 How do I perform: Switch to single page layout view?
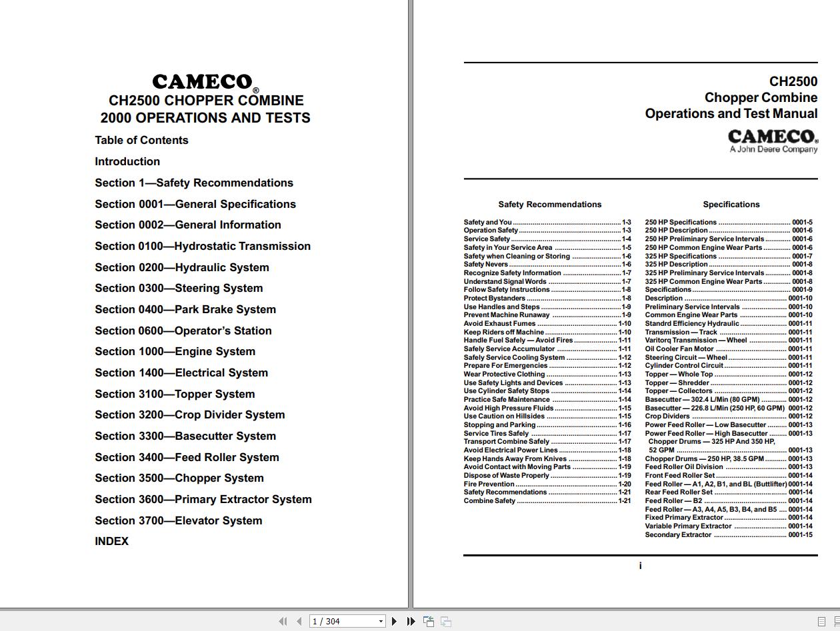pos(821,621)
